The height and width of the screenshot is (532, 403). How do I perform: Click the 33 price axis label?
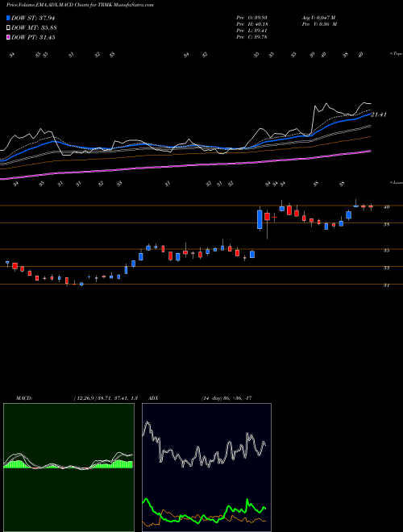(386, 268)
